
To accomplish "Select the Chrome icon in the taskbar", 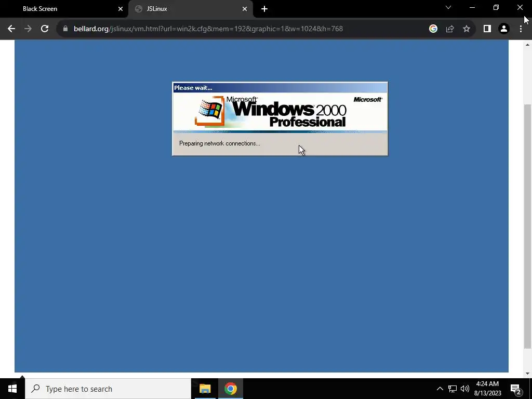I will pyautogui.click(x=230, y=389).
